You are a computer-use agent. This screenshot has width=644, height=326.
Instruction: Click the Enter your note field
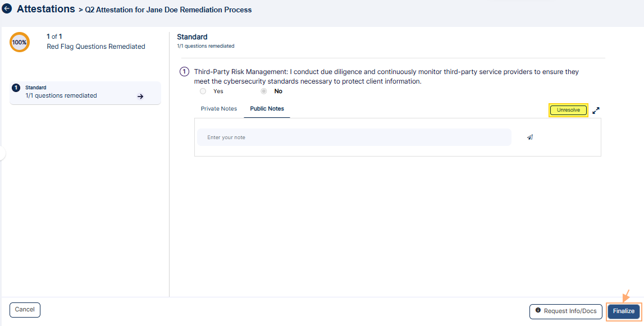tap(354, 137)
